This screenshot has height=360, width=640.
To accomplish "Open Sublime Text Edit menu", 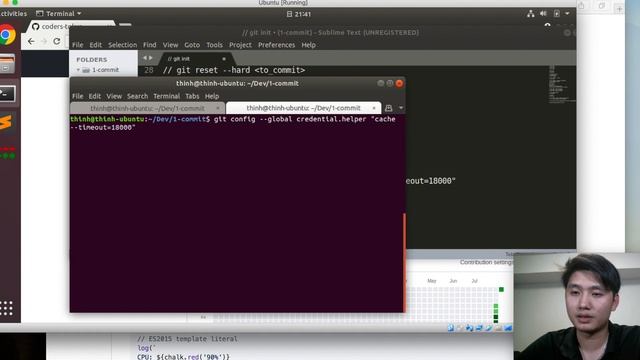I will click(96, 45).
